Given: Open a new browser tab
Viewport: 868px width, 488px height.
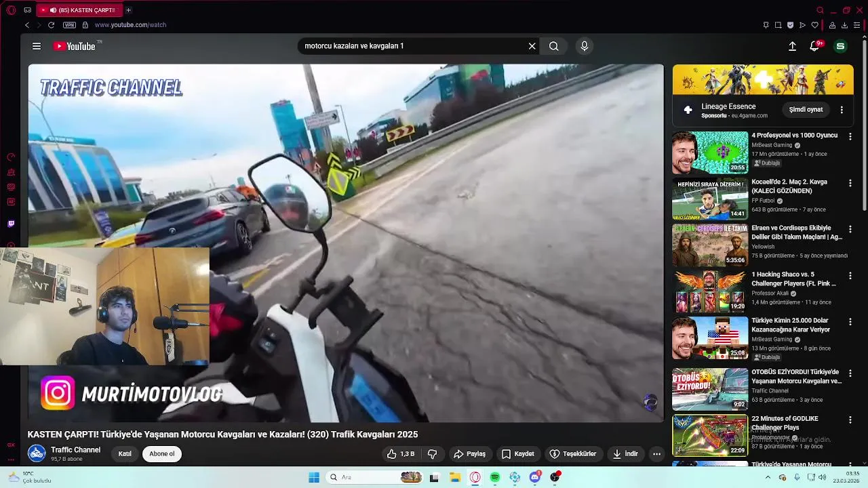Looking at the screenshot, I should coord(128,10).
